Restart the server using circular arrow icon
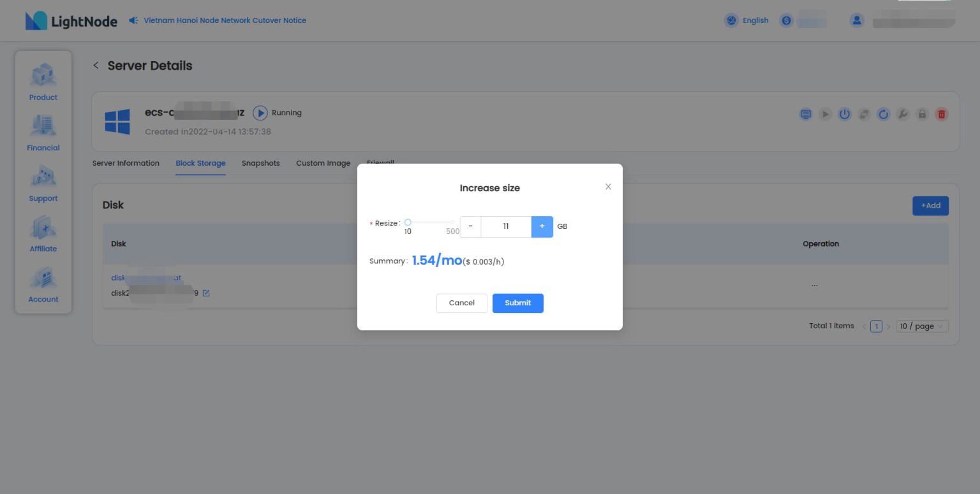The height and width of the screenshot is (494, 980). (x=884, y=114)
